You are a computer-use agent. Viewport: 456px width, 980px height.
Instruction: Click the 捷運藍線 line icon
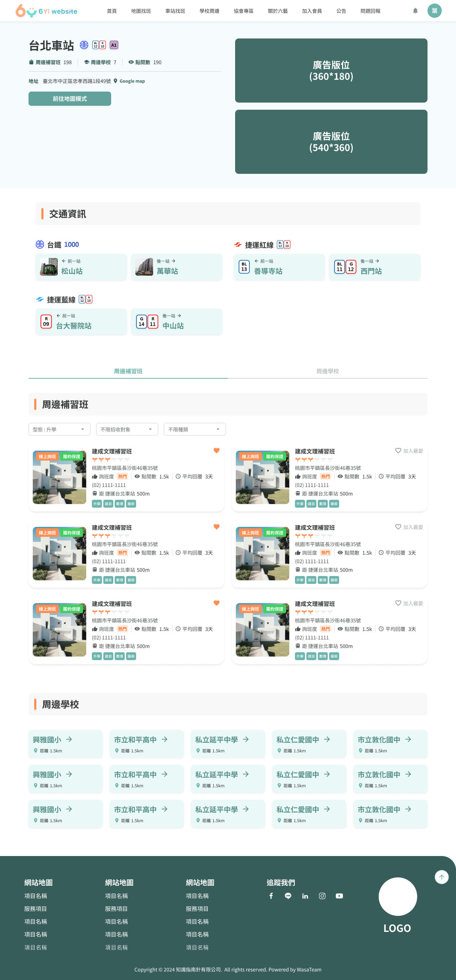pos(40,299)
